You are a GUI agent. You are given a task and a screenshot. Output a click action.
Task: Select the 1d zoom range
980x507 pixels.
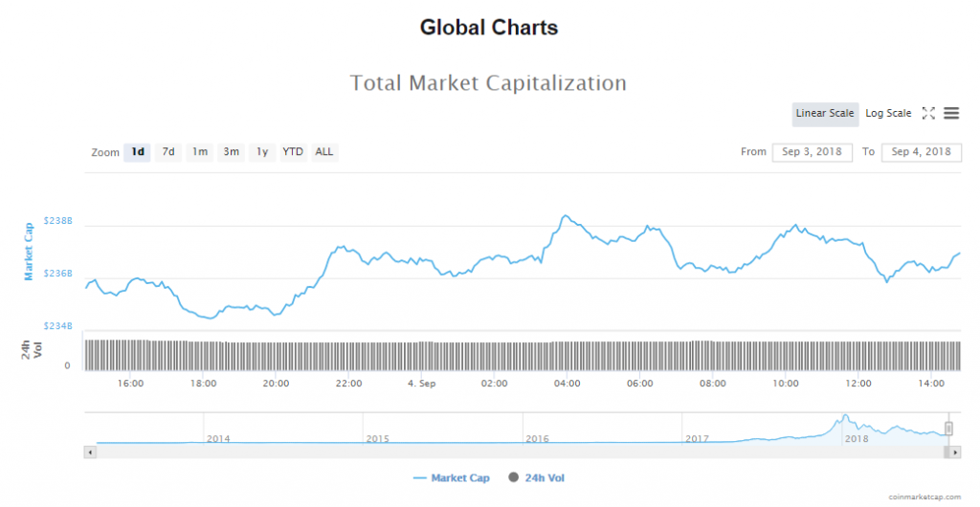(x=138, y=152)
